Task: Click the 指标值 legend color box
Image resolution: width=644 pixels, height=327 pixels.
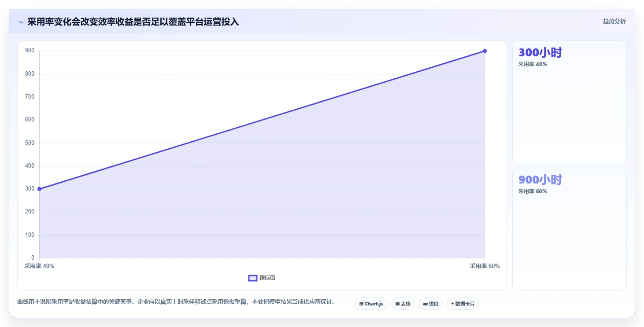Action: coord(253,278)
